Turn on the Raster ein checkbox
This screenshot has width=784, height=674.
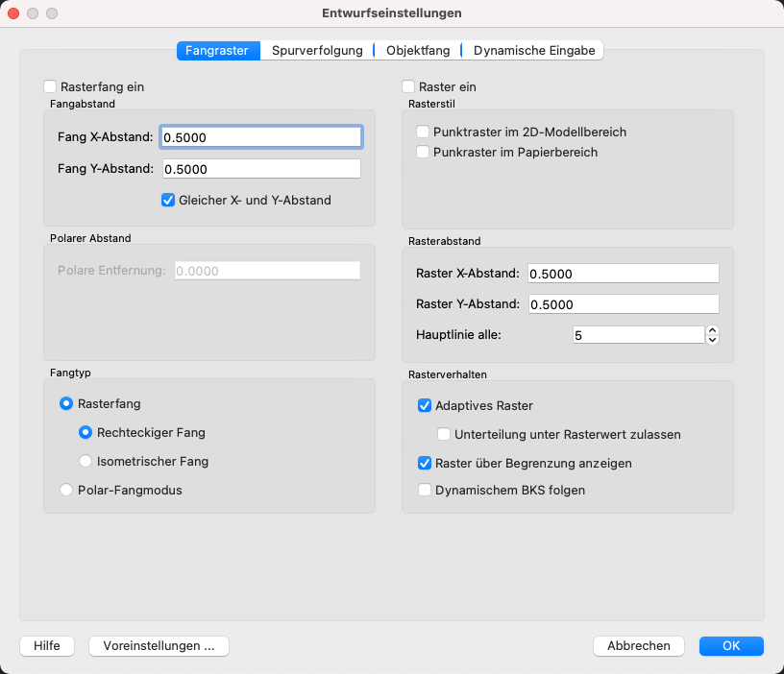[409, 86]
